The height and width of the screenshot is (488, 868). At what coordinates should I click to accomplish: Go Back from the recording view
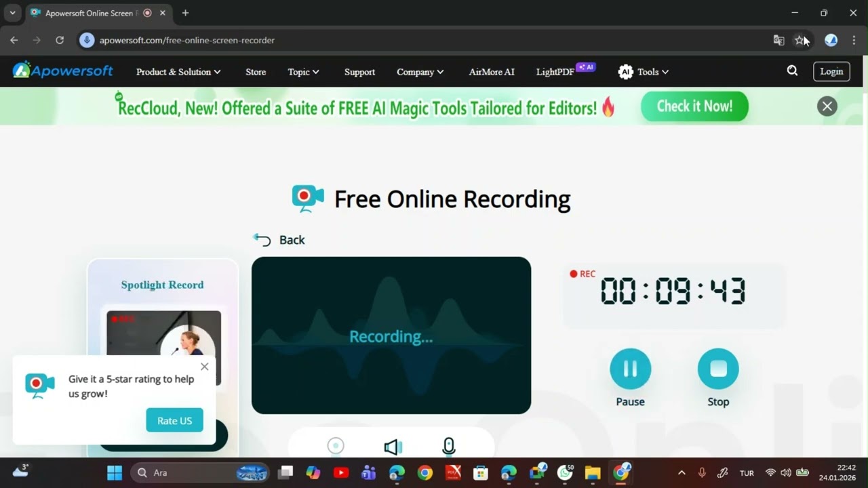coord(279,240)
